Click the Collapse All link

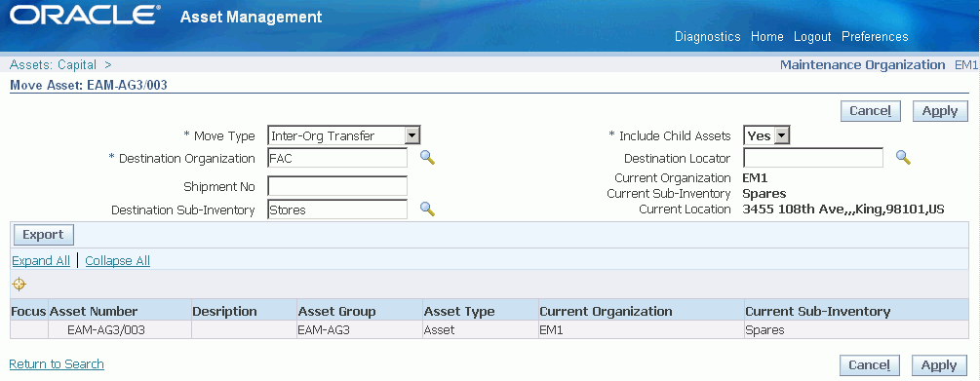tap(117, 260)
